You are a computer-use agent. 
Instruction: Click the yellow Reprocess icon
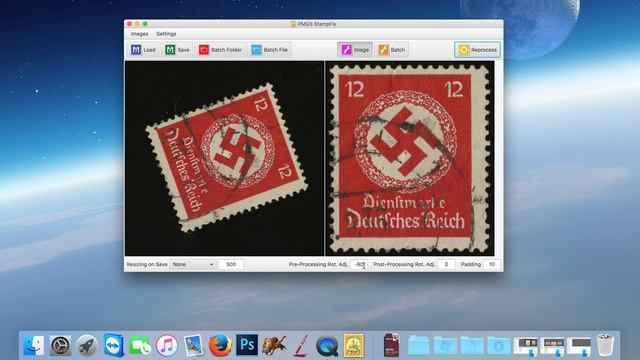tap(464, 50)
